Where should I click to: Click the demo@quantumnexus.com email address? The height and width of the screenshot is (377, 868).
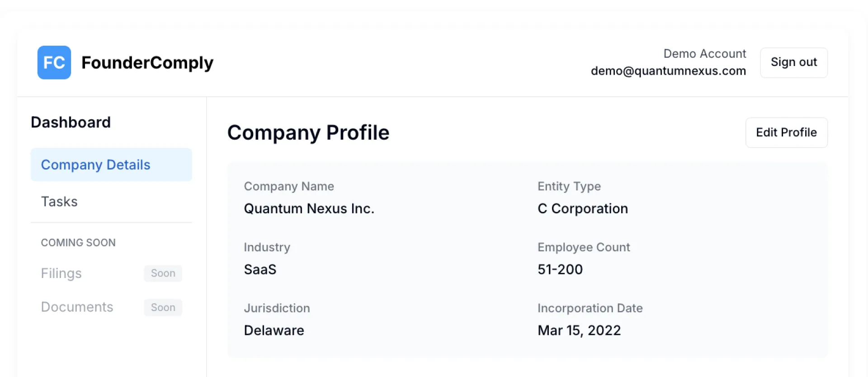pyautogui.click(x=668, y=71)
